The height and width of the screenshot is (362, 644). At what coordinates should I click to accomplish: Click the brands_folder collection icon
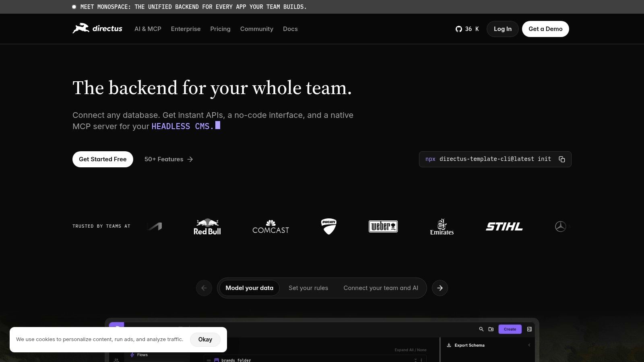[217, 360]
